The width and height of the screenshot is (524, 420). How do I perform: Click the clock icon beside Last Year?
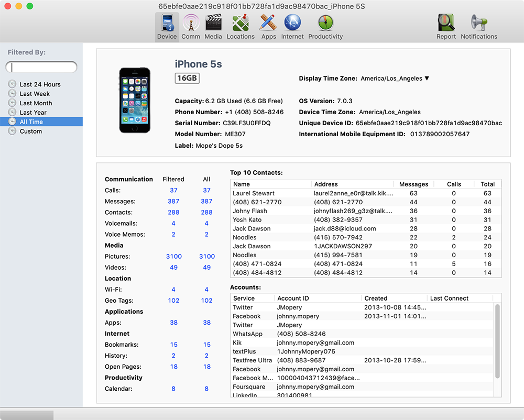point(12,112)
